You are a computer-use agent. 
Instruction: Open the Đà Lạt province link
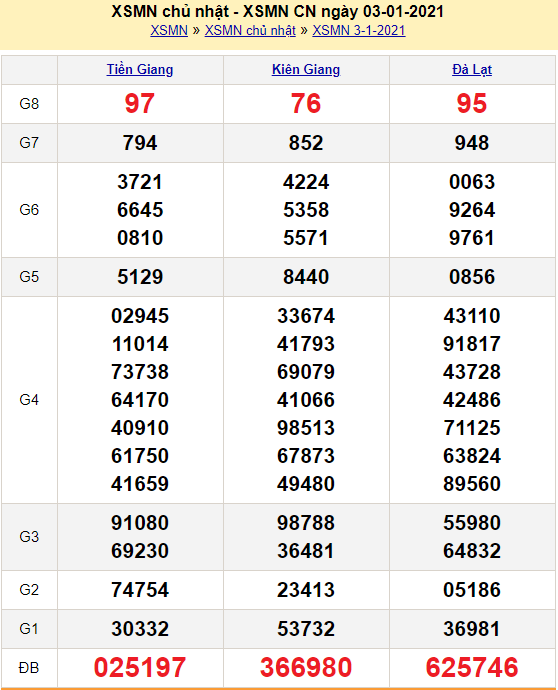pyautogui.click(x=472, y=70)
